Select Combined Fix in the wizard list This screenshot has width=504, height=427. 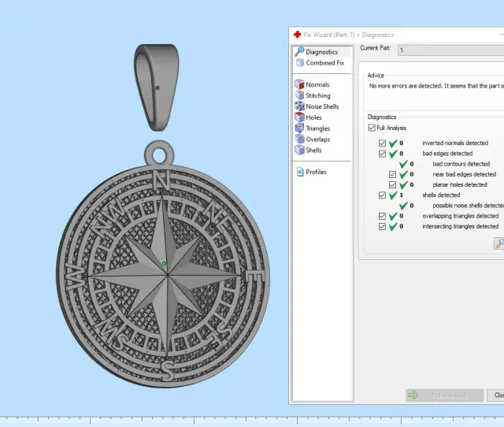324,63
